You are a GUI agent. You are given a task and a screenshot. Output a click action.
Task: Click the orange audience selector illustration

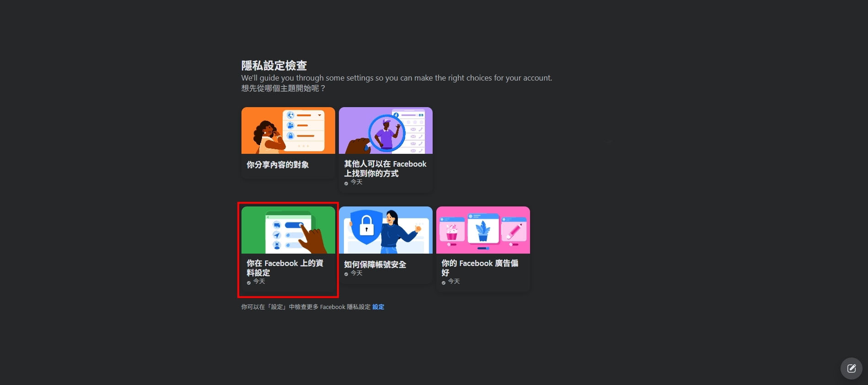pos(288,130)
